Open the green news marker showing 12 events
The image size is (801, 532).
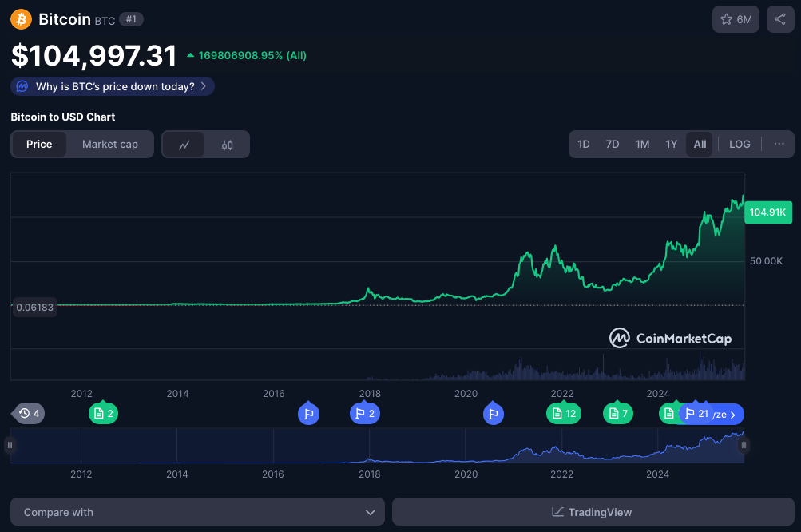click(565, 413)
